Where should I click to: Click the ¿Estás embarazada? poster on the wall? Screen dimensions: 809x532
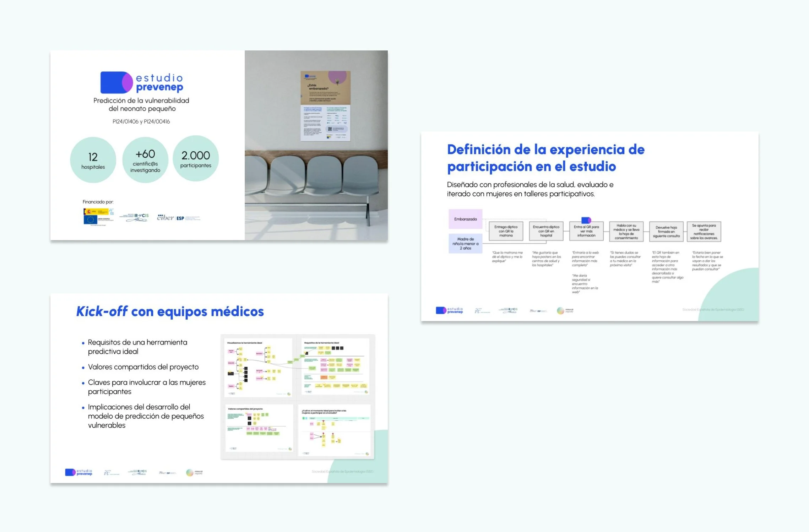(x=325, y=106)
